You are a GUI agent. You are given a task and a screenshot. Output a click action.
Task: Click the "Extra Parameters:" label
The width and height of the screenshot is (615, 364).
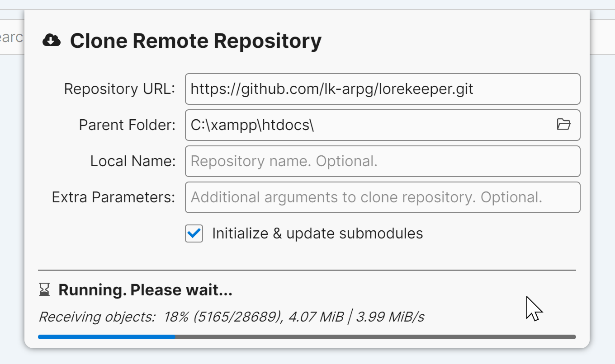[x=114, y=197]
